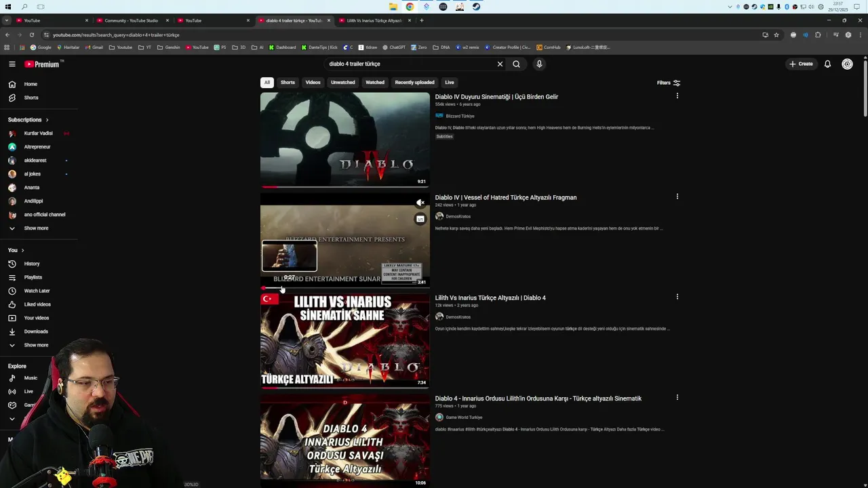This screenshot has height=488, width=868.
Task: Open Kurtlar Vadisi channel subscription
Action: (39, 134)
